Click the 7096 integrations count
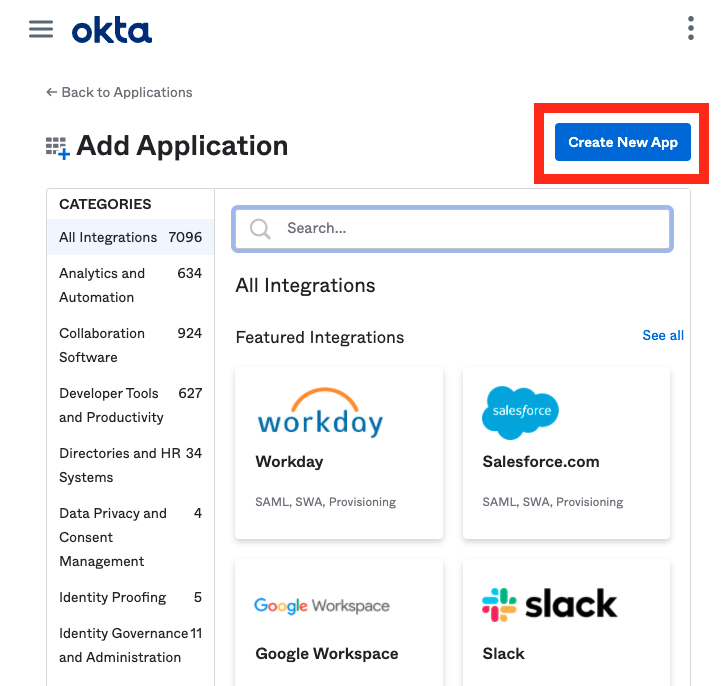 (185, 237)
